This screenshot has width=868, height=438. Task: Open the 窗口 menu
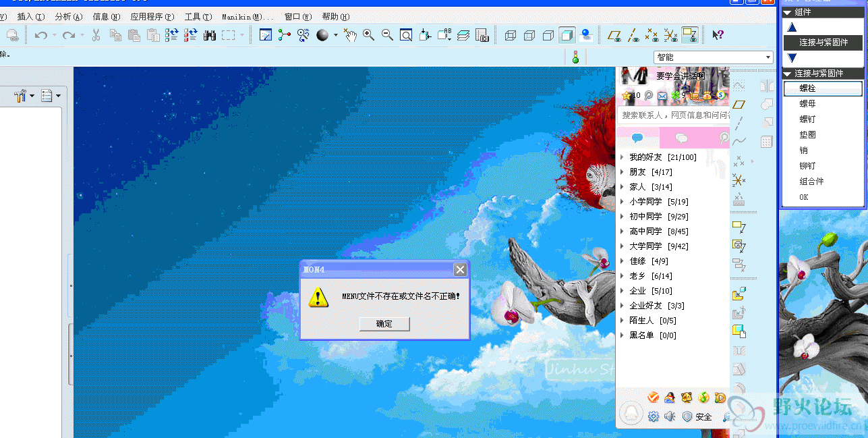pyautogui.click(x=297, y=16)
